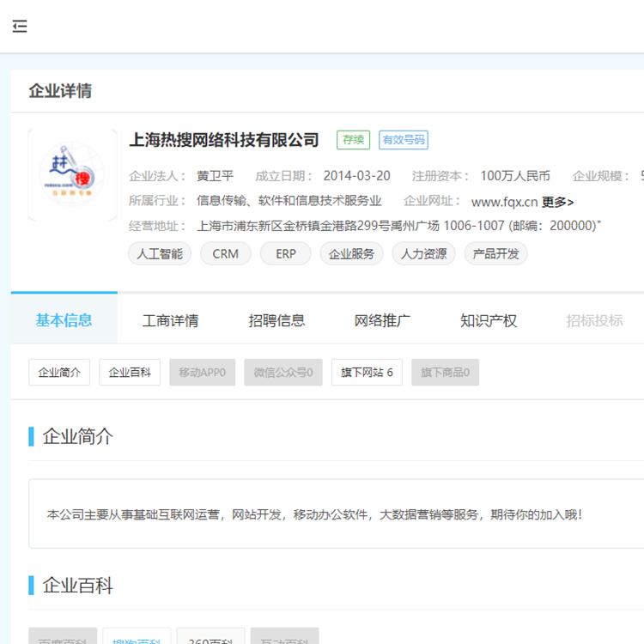Click the 企业详情 page heading
Viewport: 644px width, 644px height.
[60, 91]
